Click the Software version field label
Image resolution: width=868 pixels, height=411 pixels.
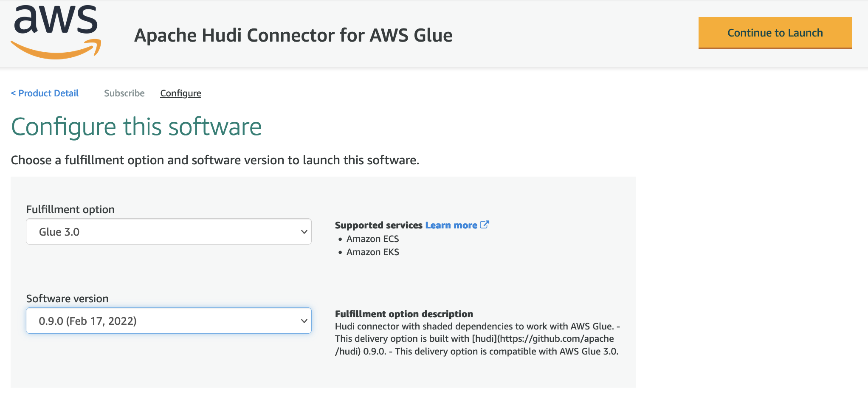tap(68, 298)
